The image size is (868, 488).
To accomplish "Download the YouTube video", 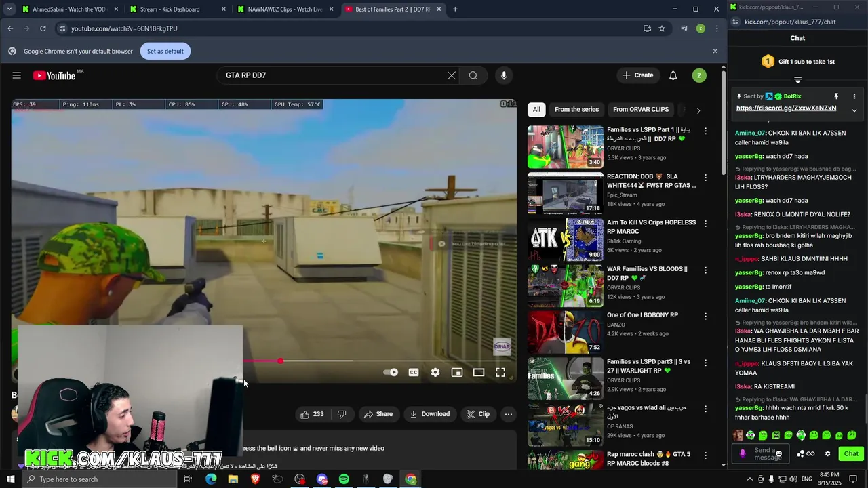I will 430,414.
